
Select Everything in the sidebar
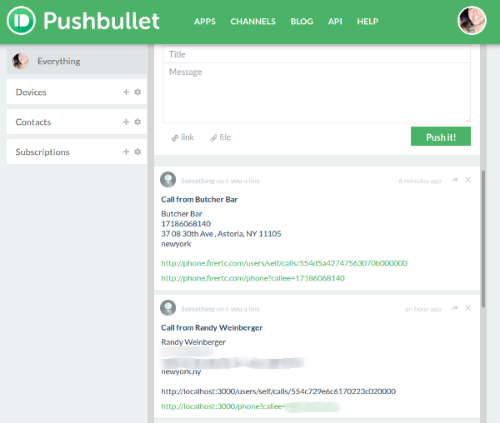[x=77, y=61]
